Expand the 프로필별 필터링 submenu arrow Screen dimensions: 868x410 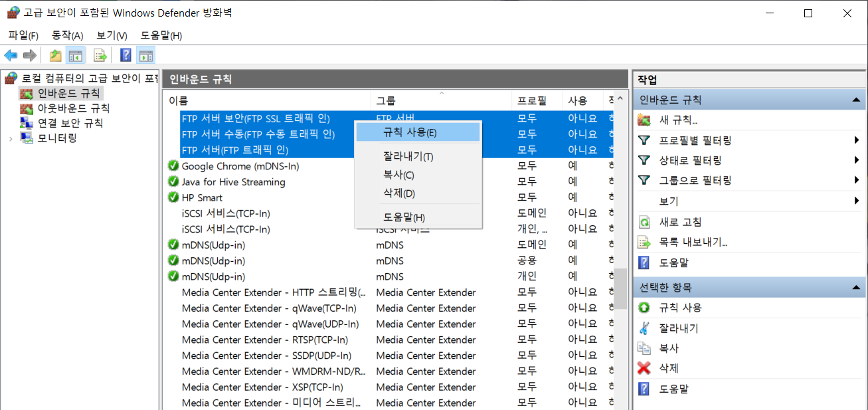tap(857, 140)
